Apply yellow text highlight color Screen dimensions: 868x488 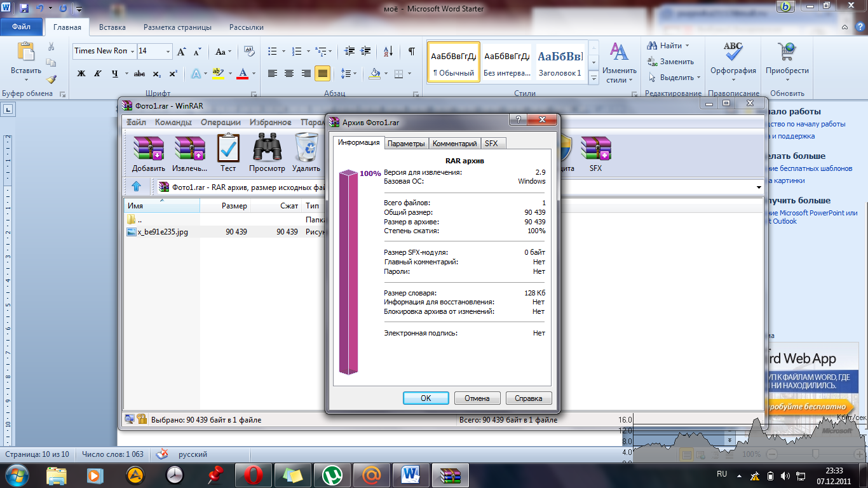point(218,74)
